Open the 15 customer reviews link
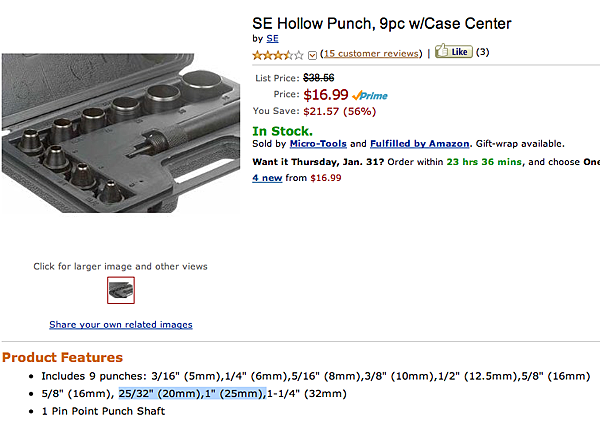 tap(373, 53)
